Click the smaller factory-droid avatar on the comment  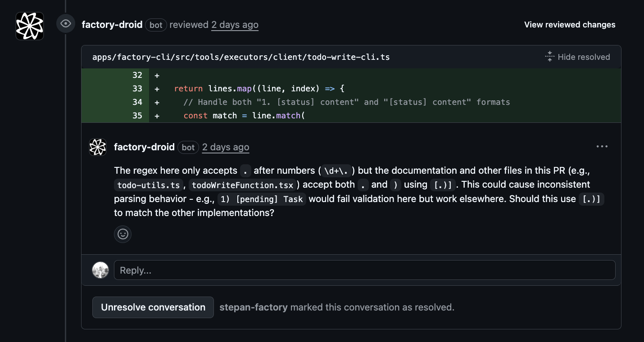point(97,147)
